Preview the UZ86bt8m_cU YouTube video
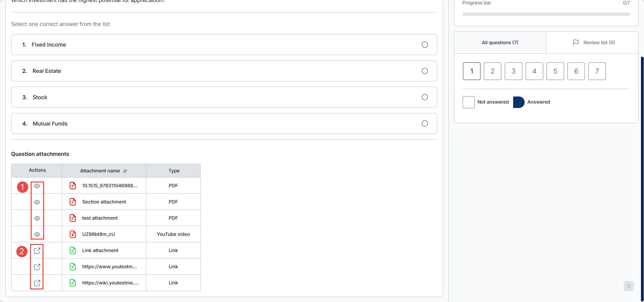Image resolution: width=644 pixels, height=302 pixels. pos(37,235)
